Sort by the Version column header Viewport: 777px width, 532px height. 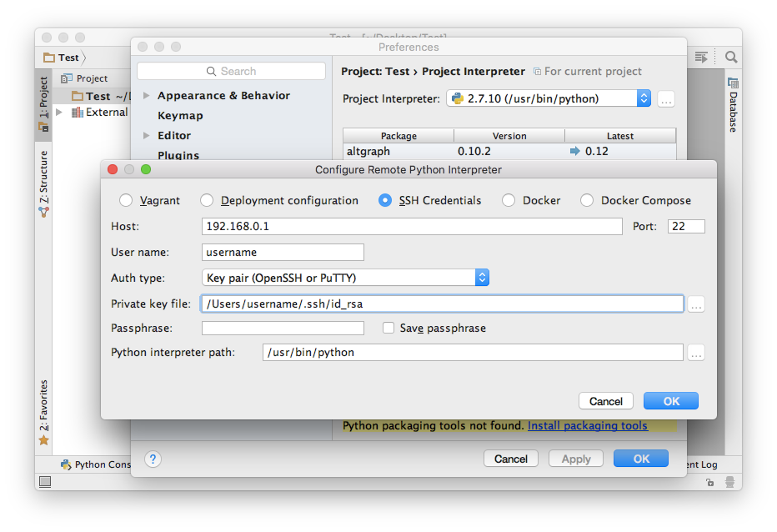coord(509,136)
